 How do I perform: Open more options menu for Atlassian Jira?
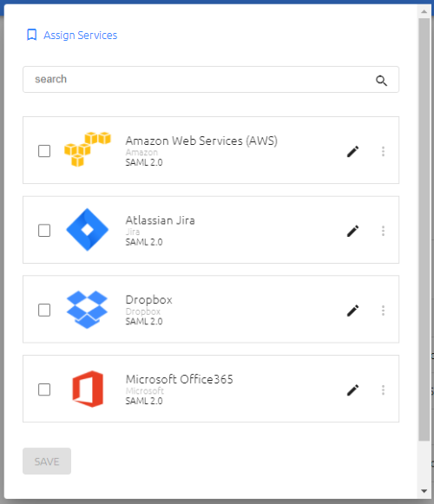[x=383, y=231]
